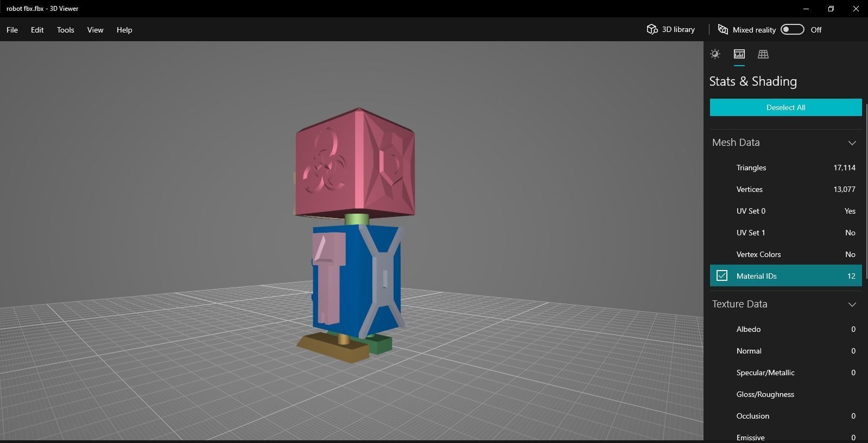Select the UV Set 0 row
Viewport: 868px width, 443px height.
[785, 211]
